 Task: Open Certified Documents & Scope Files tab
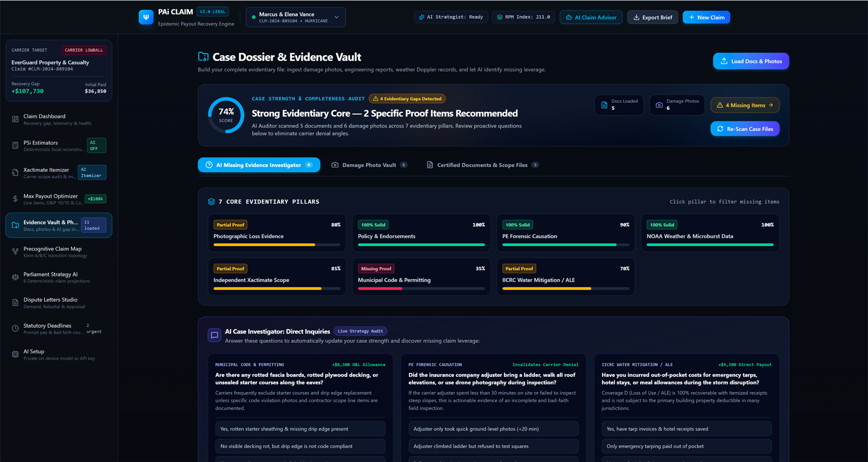point(482,165)
